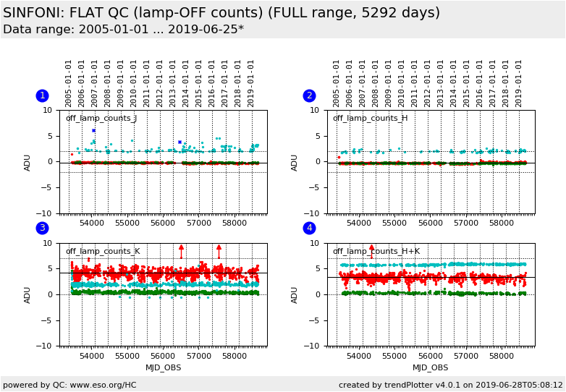Click the left red outlier arrow in K plot

coord(181,250)
